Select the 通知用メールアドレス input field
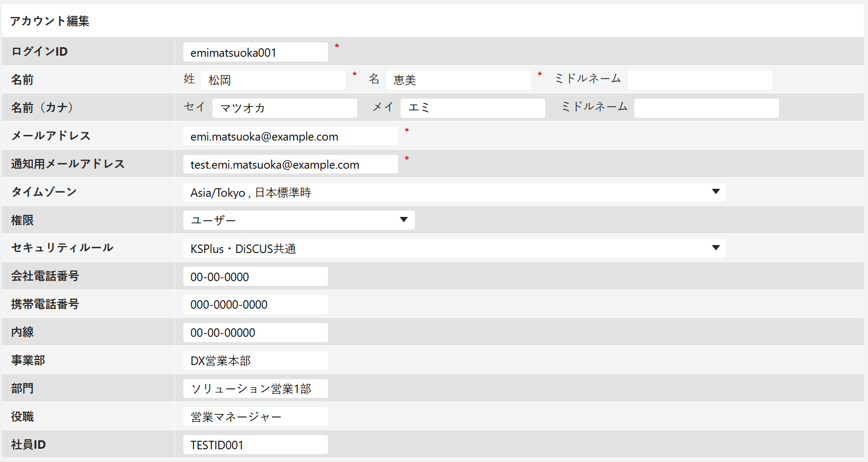The height and width of the screenshot is (462, 868). (x=290, y=164)
